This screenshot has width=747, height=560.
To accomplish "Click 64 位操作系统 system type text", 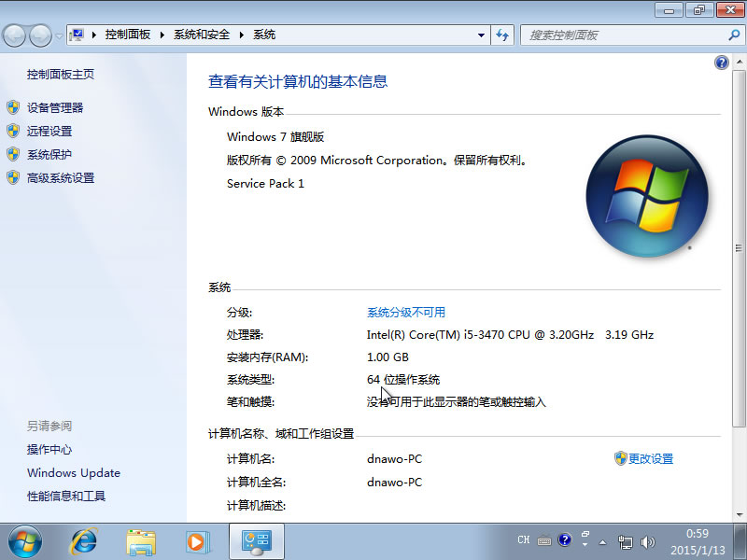I will (403, 380).
